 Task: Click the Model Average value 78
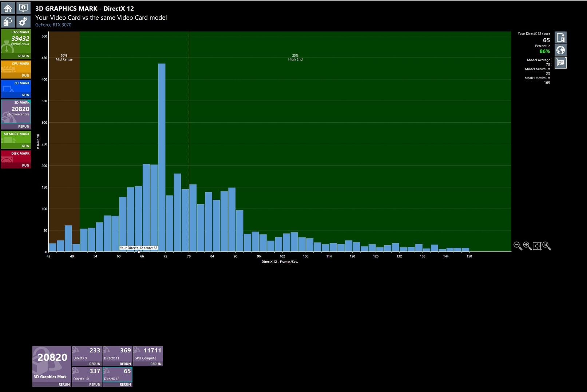(x=548, y=65)
